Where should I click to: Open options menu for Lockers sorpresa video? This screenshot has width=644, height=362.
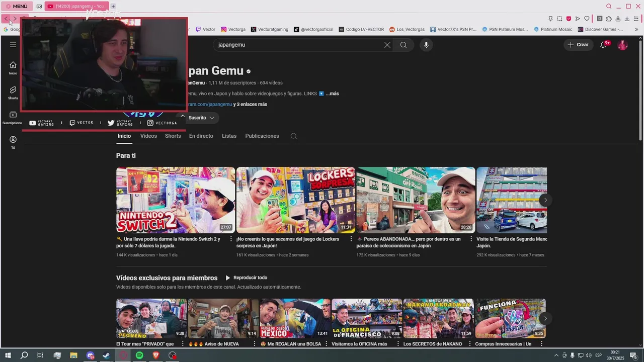pyautogui.click(x=351, y=239)
